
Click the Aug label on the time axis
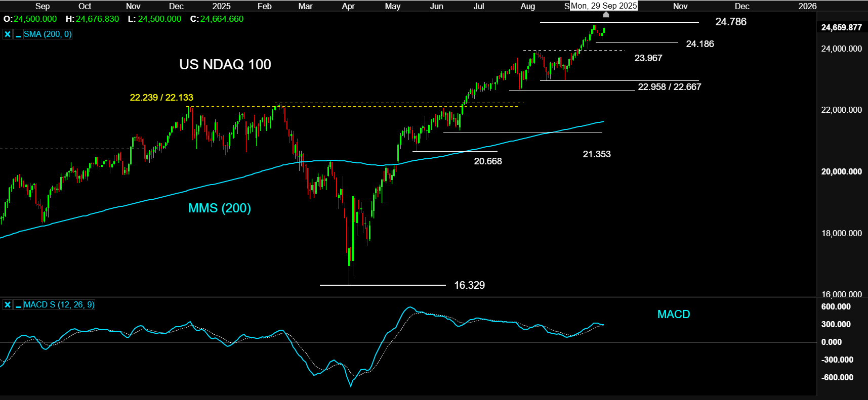(x=528, y=6)
